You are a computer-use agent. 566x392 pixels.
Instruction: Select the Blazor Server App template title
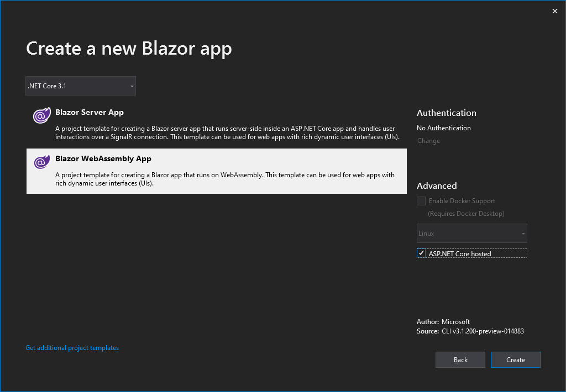coord(90,112)
